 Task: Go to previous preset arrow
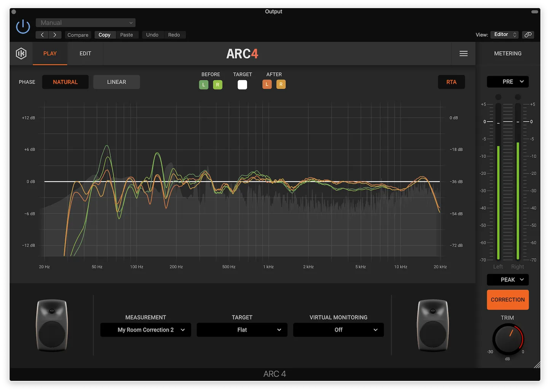pos(42,35)
